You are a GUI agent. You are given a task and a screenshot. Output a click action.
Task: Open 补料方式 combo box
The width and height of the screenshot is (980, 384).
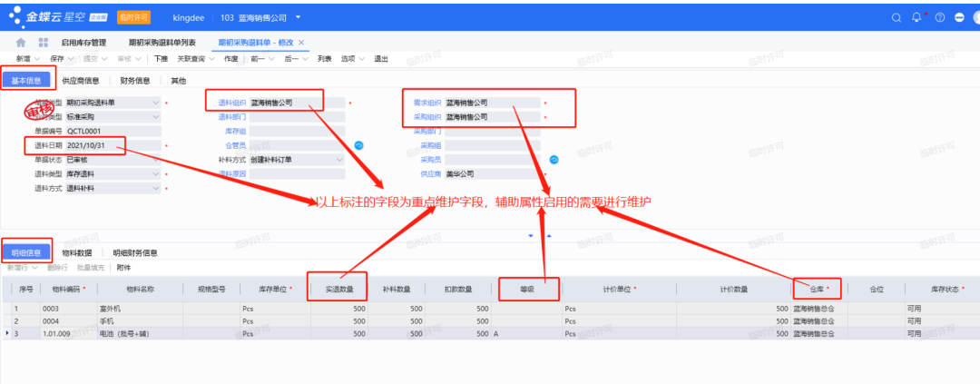click(x=297, y=160)
